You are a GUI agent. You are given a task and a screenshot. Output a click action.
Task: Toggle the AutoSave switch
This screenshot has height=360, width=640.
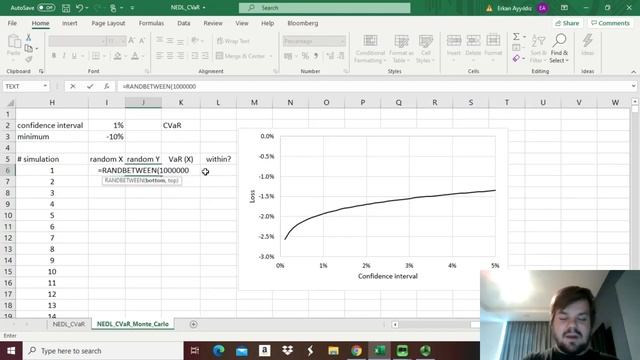(46, 8)
